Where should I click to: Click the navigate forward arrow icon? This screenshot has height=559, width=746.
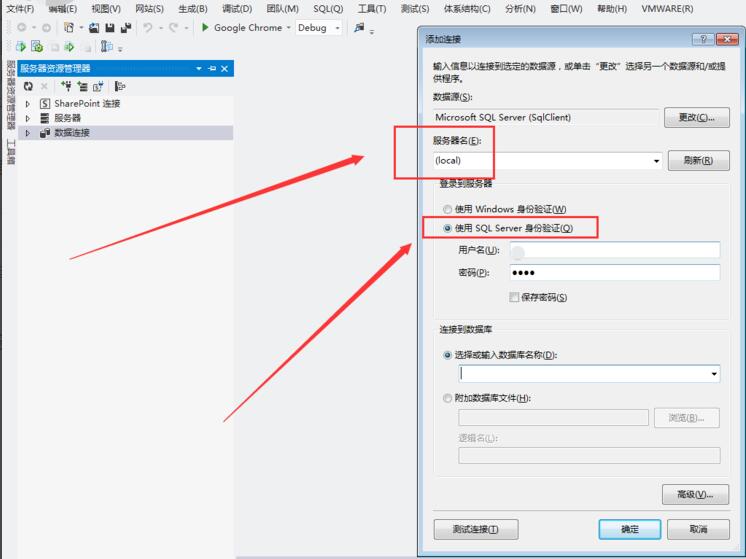[46, 28]
